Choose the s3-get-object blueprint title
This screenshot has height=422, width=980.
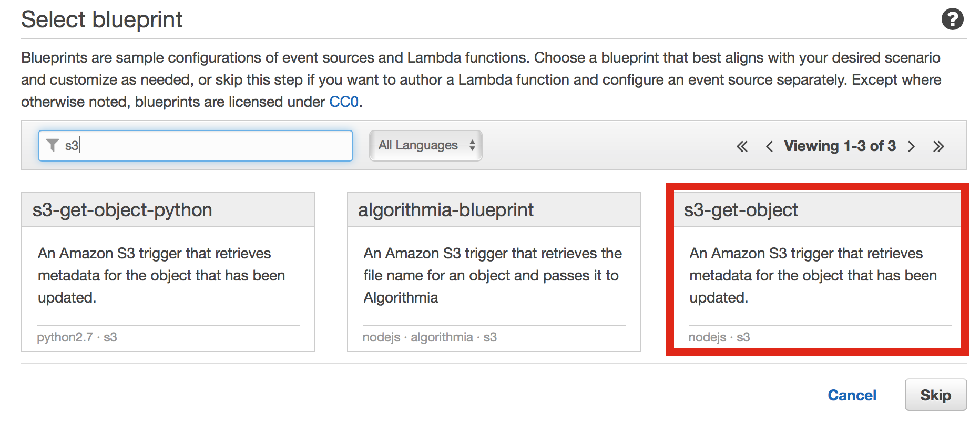pos(741,210)
